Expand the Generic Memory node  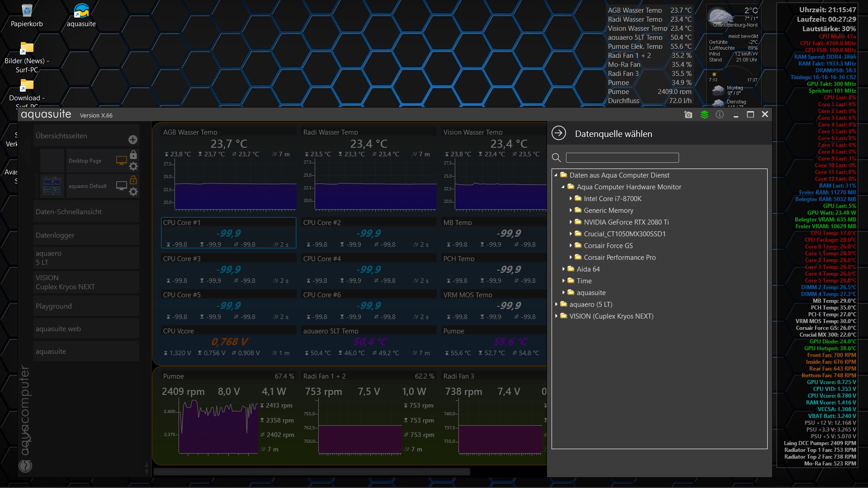[571, 211]
